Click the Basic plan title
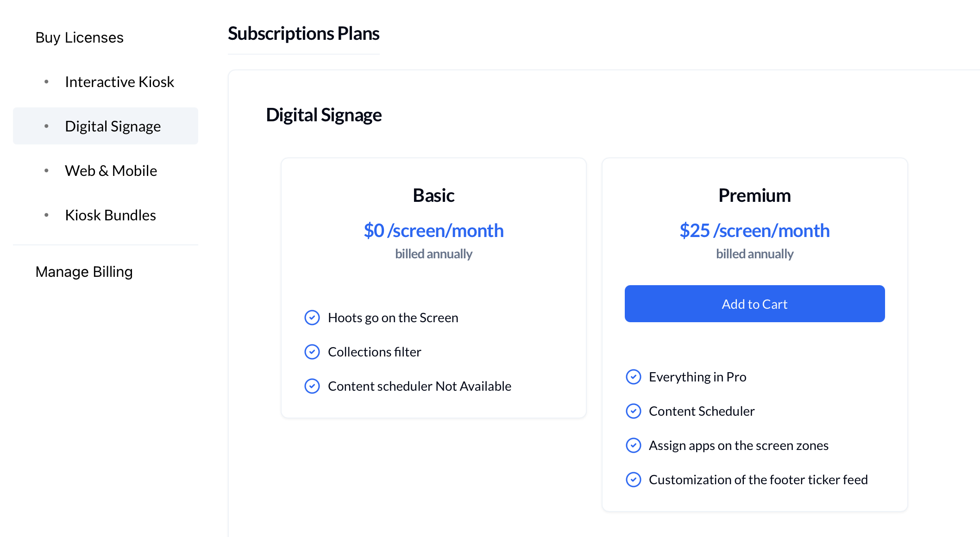 tap(433, 195)
